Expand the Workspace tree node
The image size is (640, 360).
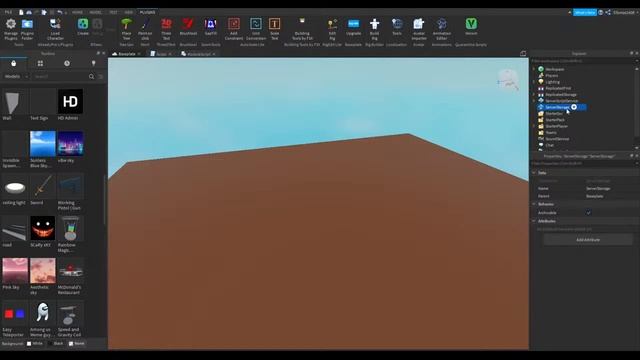(534, 69)
